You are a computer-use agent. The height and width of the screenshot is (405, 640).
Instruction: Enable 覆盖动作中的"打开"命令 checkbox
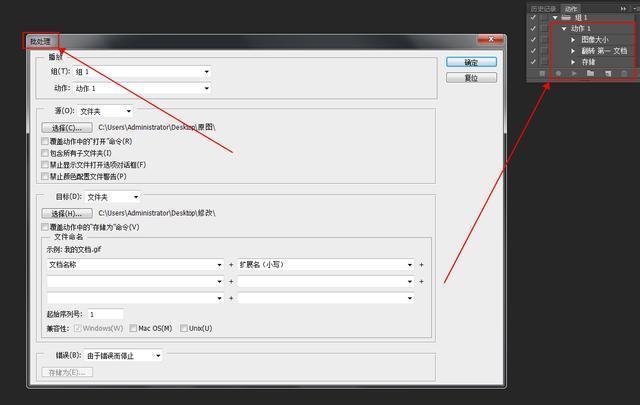point(45,142)
